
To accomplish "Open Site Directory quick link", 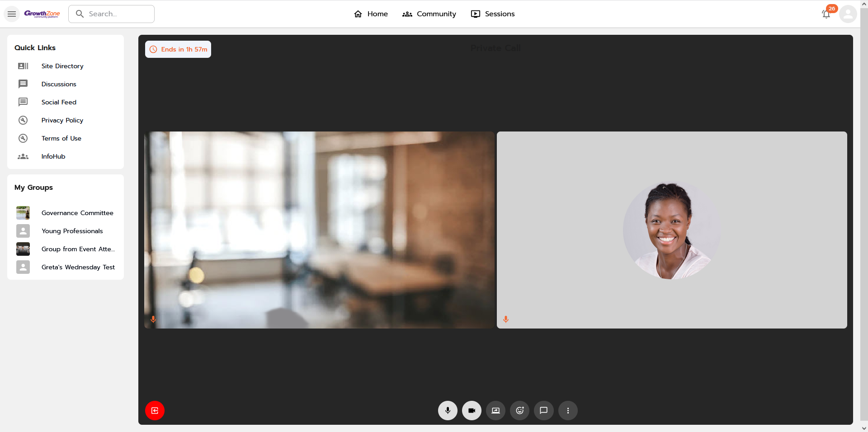I will coord(62,66).
